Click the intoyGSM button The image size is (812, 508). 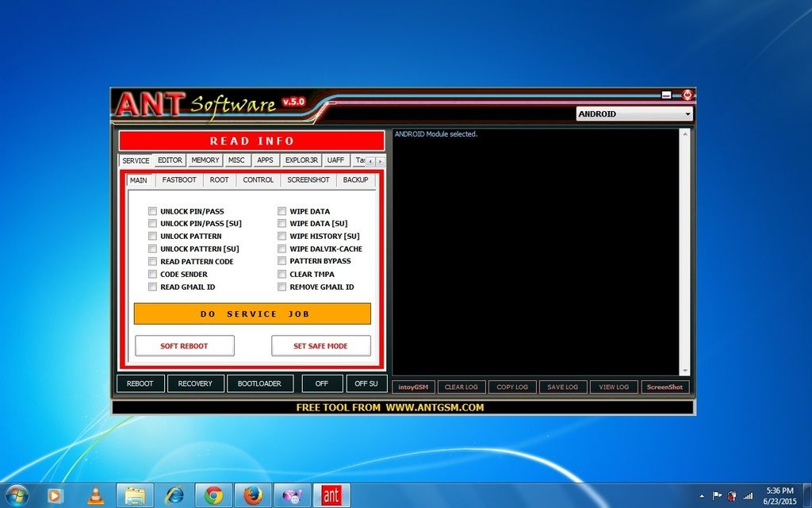click(413, 387)
